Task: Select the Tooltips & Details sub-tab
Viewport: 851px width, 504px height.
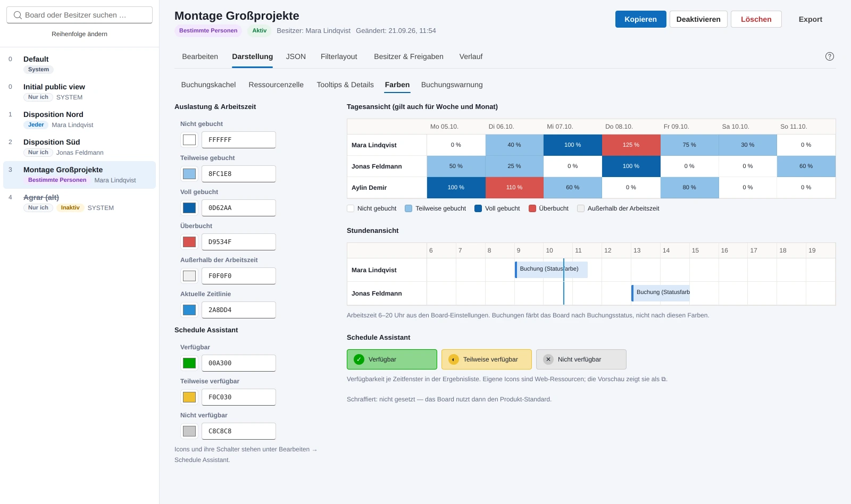Action: [x=345, y=85]
